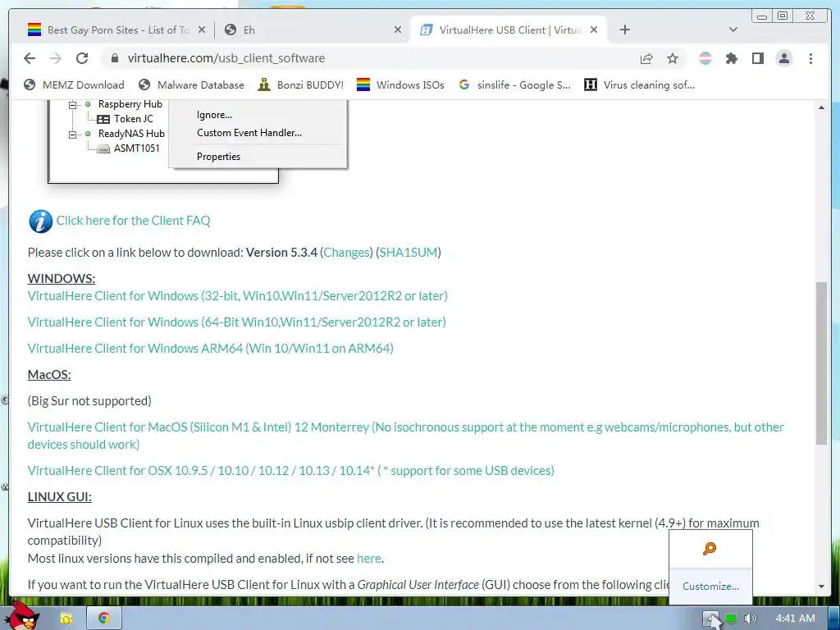This screenshot has width=840, height=630.
Task: Click the blue info icon
Action: (x=40, y=221)
